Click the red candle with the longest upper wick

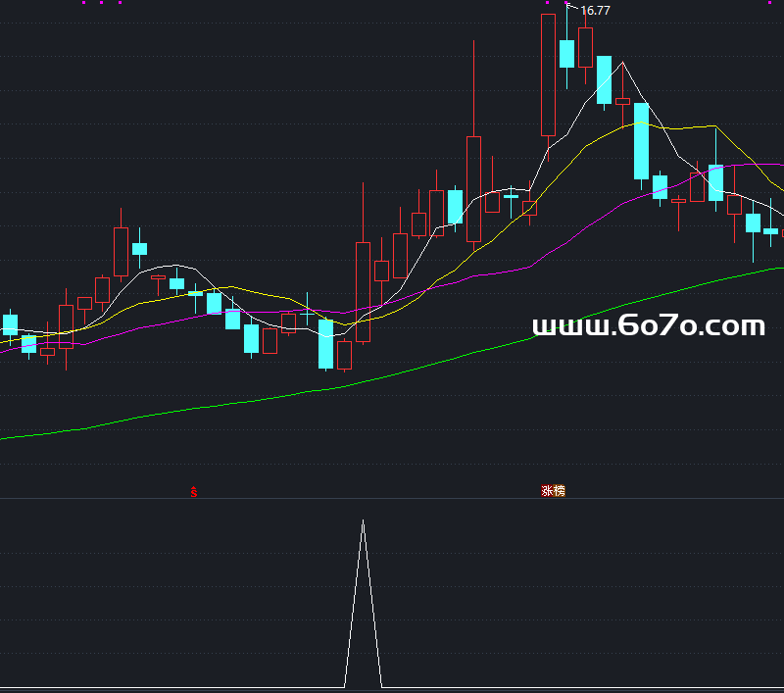click(x=474, y=188)
